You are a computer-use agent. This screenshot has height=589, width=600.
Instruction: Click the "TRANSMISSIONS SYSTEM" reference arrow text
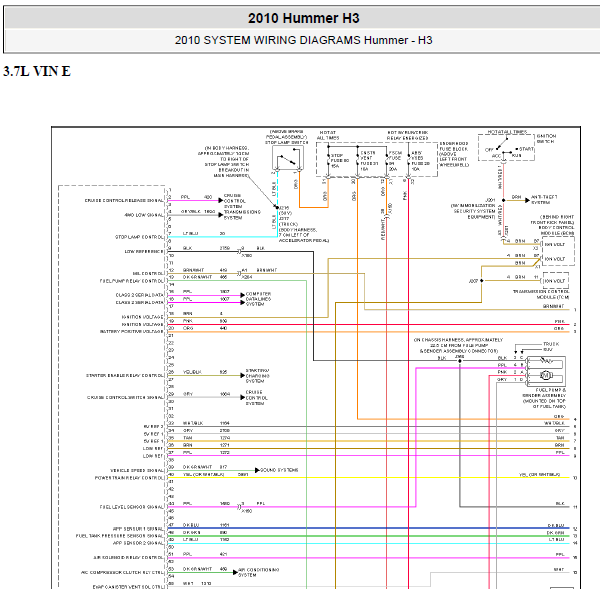click(x=242, y=215)
